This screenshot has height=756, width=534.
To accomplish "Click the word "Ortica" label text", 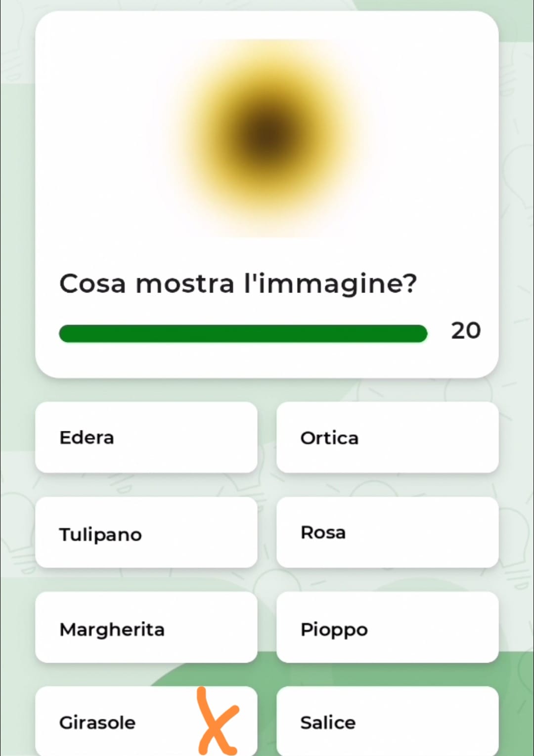I will coord(329,438).
